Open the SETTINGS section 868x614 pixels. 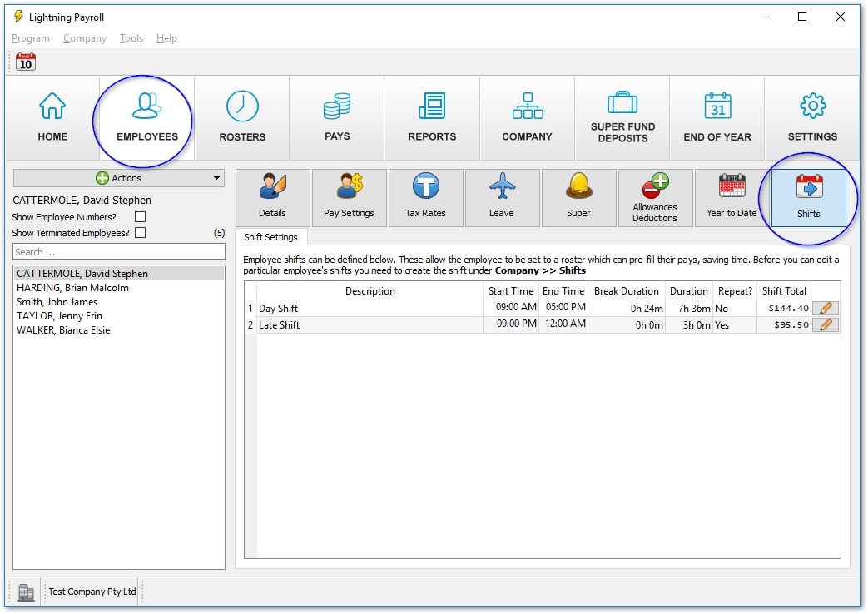click(x=812, y=118)
